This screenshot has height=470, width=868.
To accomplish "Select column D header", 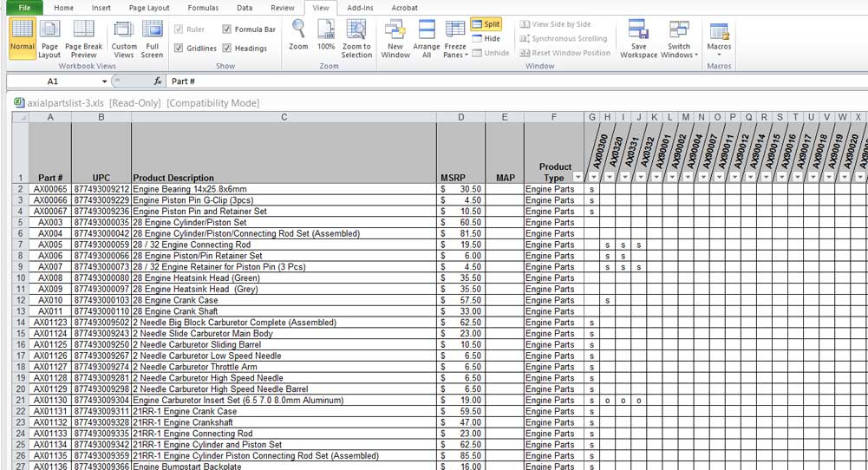I will [461, 117].
